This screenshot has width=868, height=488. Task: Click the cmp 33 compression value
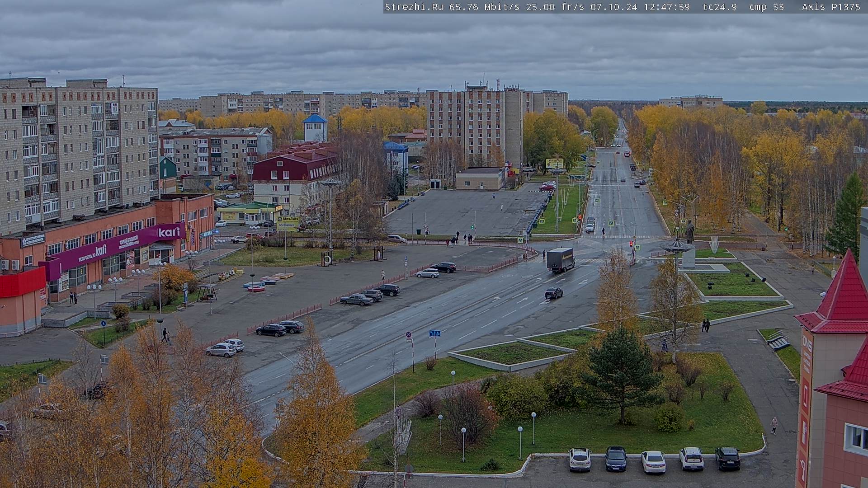pos(767,7)
